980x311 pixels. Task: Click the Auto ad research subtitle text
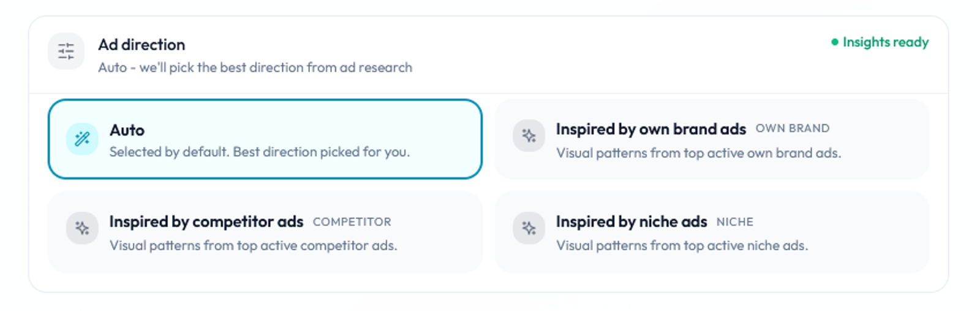coord(255,67)
